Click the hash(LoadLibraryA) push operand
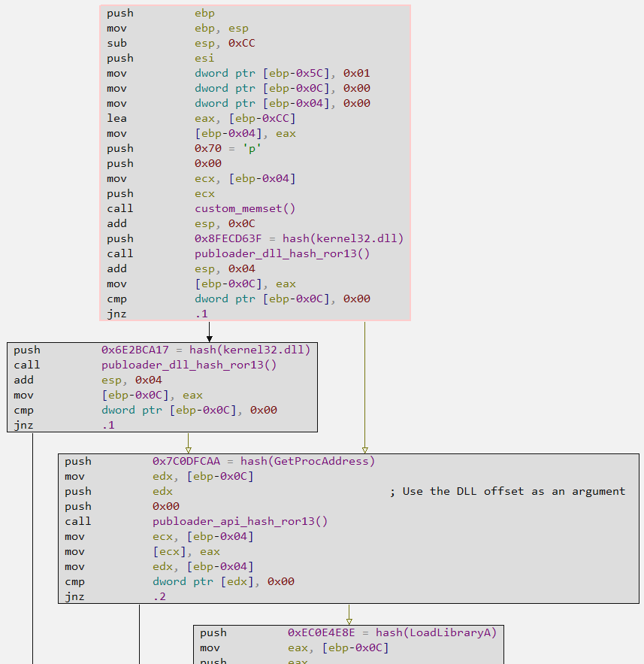This screenshot has width=644, height=664. pos(392,632)
